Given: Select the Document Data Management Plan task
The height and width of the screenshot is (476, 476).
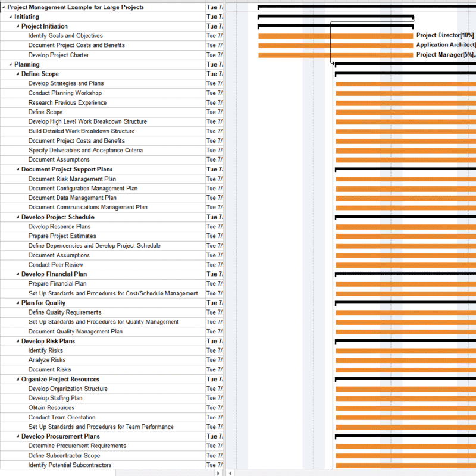Looking at the screenshot, I should click(72, 198).
